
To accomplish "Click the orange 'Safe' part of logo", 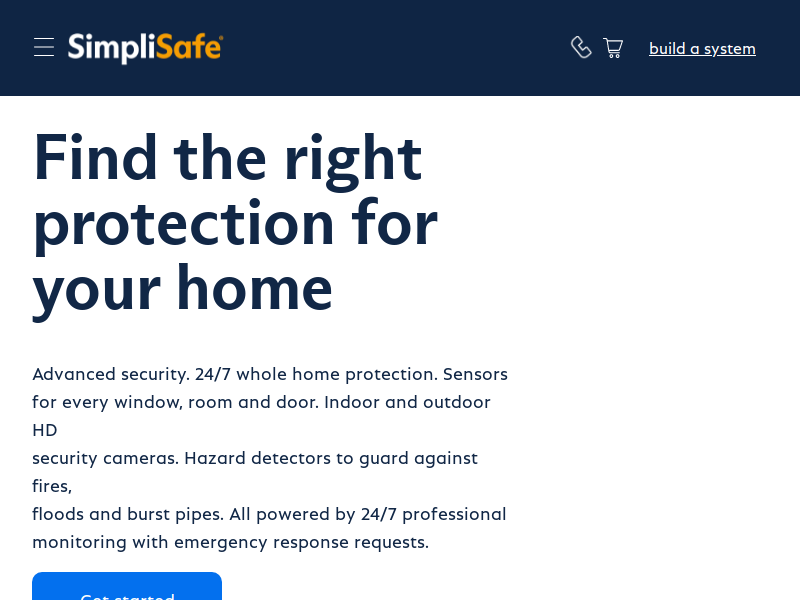I will tap(188, 47).
